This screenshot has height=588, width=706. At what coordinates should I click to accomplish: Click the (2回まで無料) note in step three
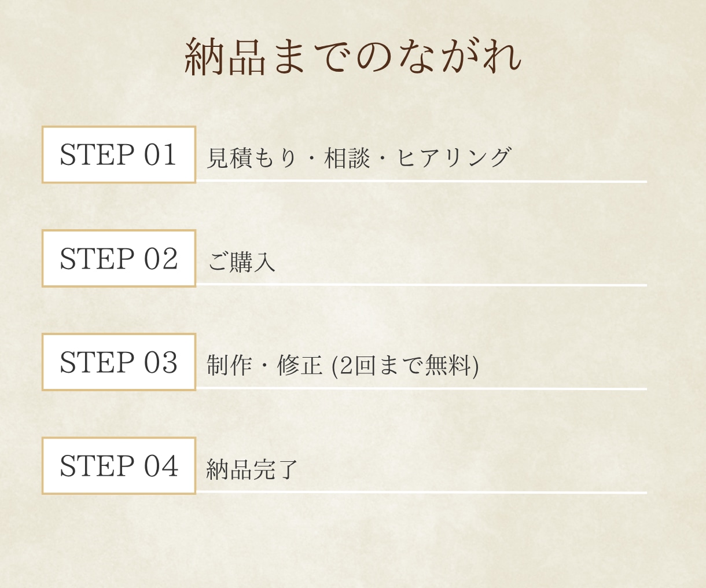tap(405, 365)
